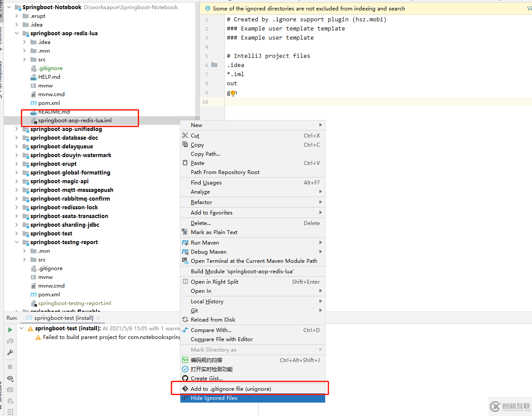The width and height of the screenshot is (532, 416).
Task: Select springboot-sharding-jdbc module
Action: 65,225
